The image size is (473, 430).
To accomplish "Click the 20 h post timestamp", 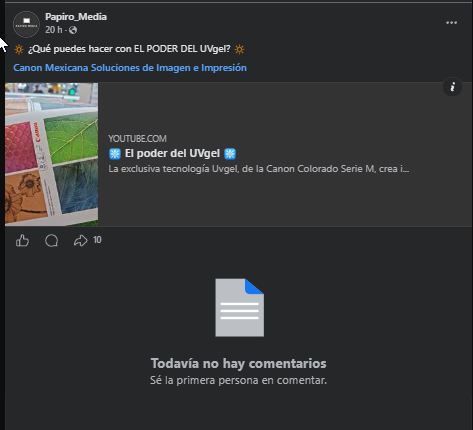I will pyautogui.click(x=54, y=30).
